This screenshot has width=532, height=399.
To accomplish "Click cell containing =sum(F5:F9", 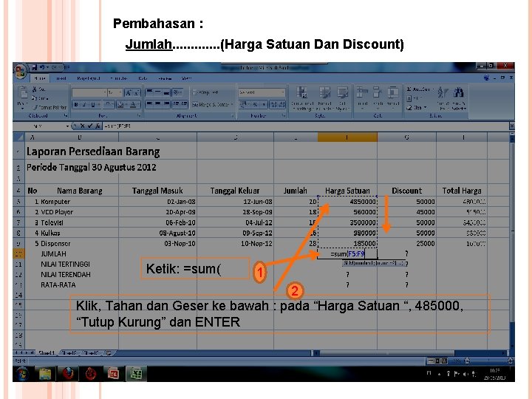I will 347,253.
